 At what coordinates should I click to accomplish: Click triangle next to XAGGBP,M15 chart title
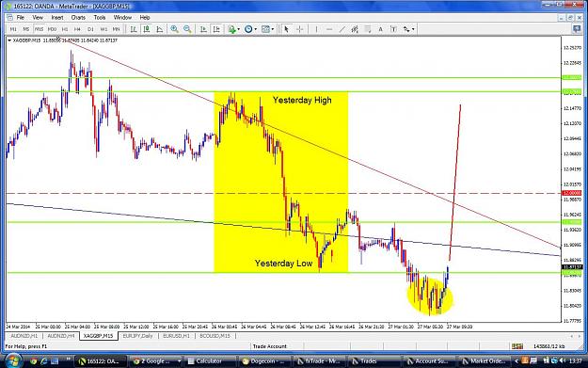point(9,40)
